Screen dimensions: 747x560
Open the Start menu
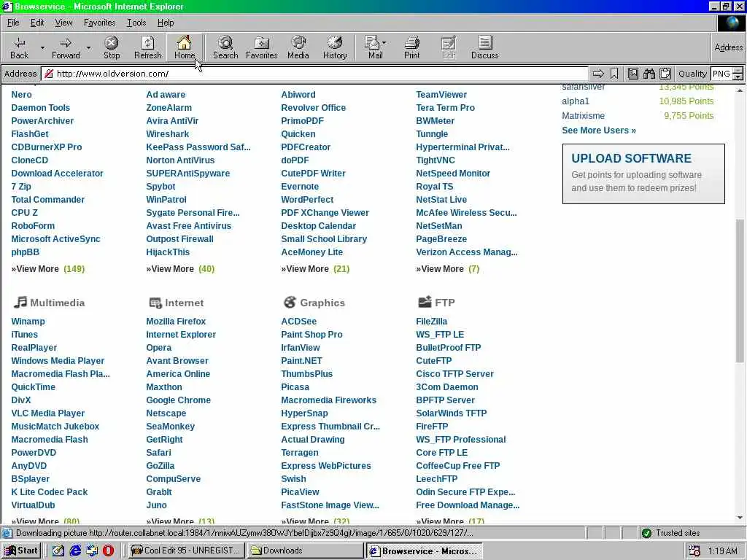coord(21,551)
